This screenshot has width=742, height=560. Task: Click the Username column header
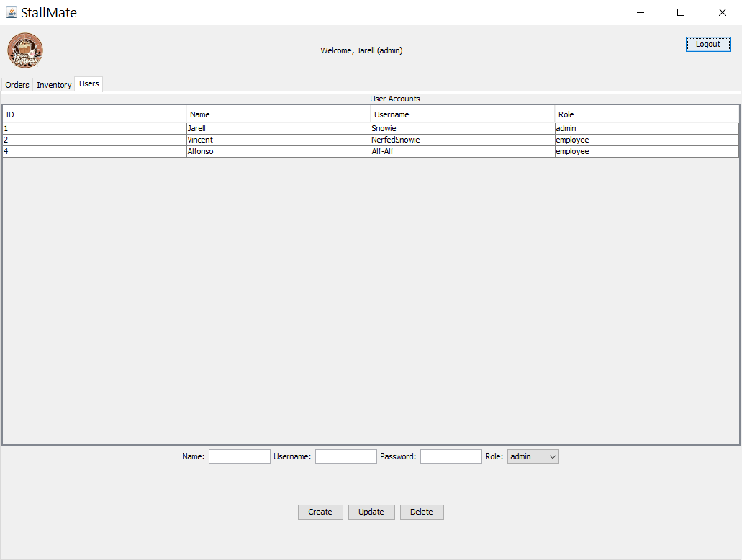click(x=463, y=114)
